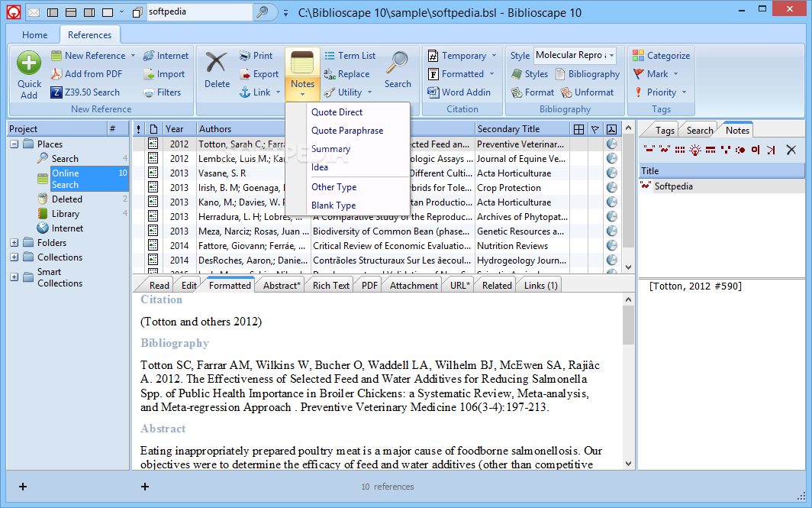
Task: Expand the Folders tree node
Action: tap(14, 243)
